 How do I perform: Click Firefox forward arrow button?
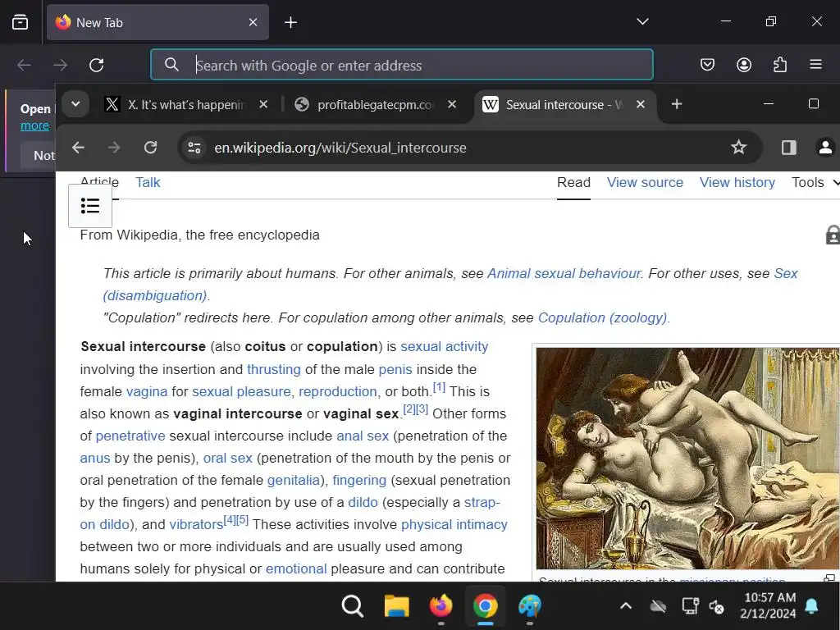(x=60, y=66)
